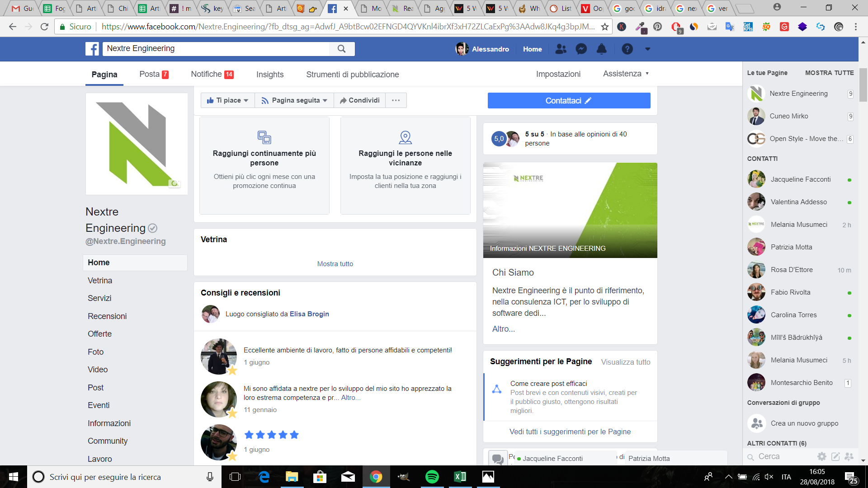Click Nextre Engineering profile logo
This screenshot has width=868, height=488.
point(137,144)
